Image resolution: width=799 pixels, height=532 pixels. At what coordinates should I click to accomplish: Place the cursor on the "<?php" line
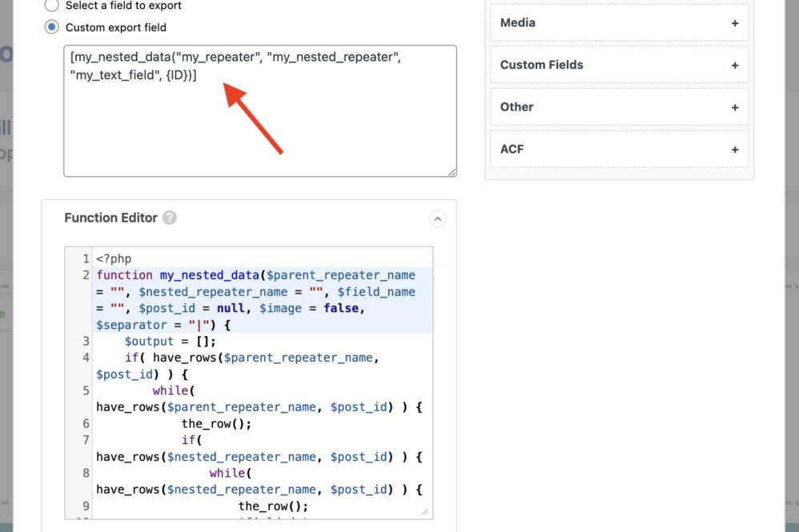(114, 258)
